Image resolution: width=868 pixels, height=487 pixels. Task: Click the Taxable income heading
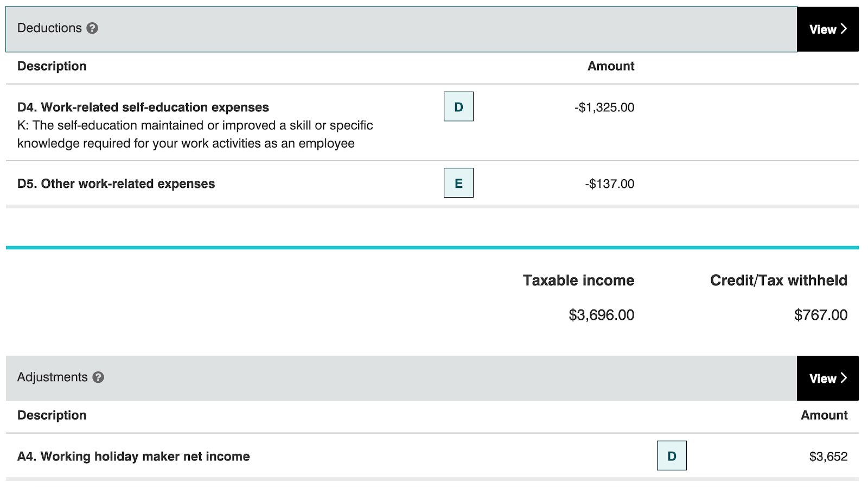click(578, 280)
